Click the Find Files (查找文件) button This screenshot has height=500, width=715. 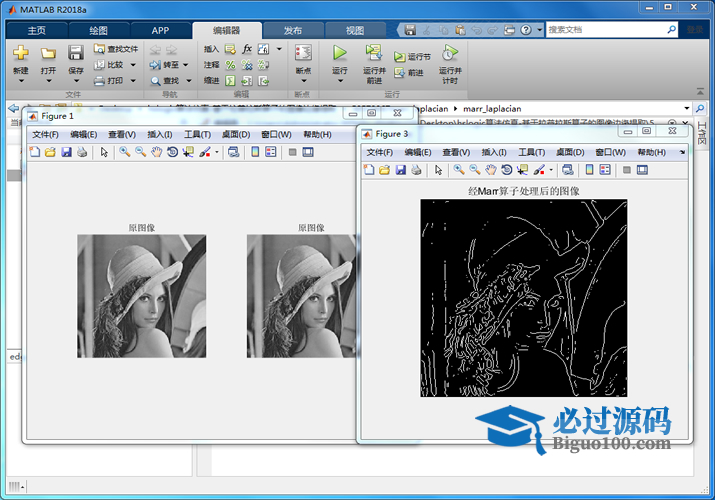(116, 48)
